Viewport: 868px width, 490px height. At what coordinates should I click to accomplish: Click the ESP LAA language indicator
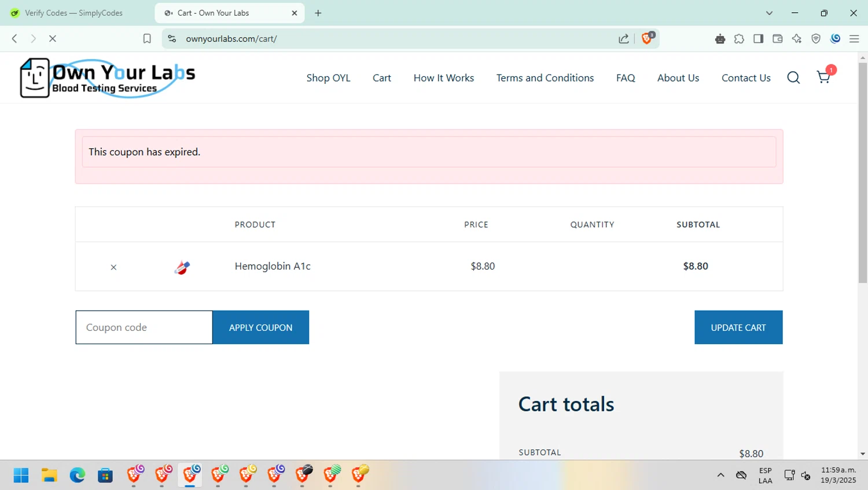click(765, 475)
